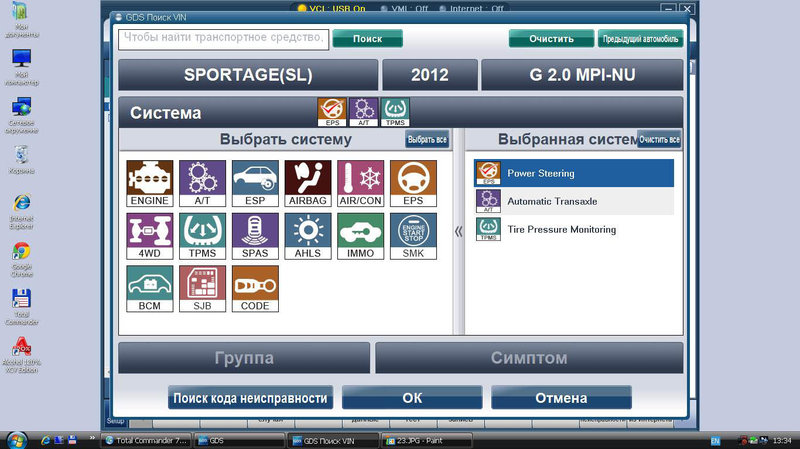Select Power Steering in selected systems list
Image resolution: width=800 pixels, height=449 pixels.
pyautogui.click(x=574, y=173)
